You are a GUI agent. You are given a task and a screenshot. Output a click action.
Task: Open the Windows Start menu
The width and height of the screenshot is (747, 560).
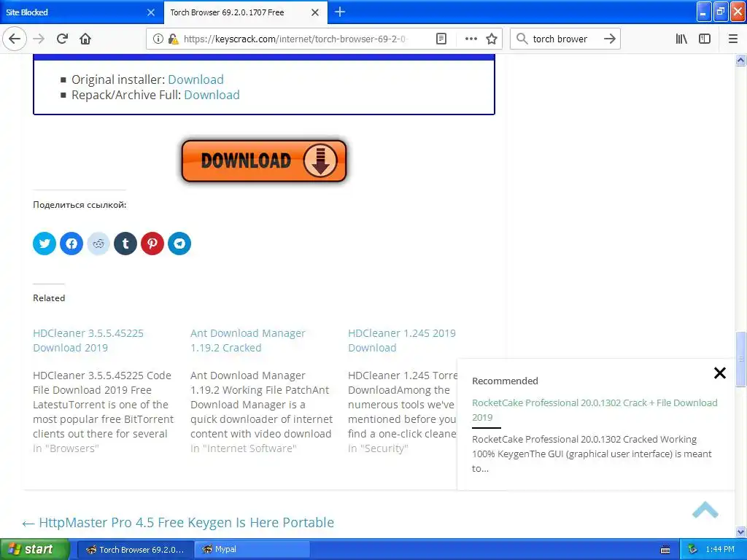click(34, 550)
